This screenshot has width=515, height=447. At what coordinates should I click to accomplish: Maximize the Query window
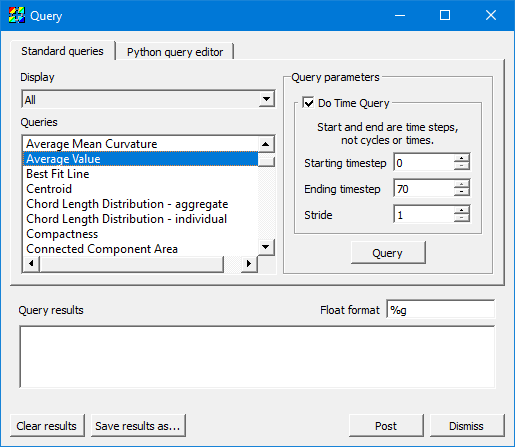445,15
